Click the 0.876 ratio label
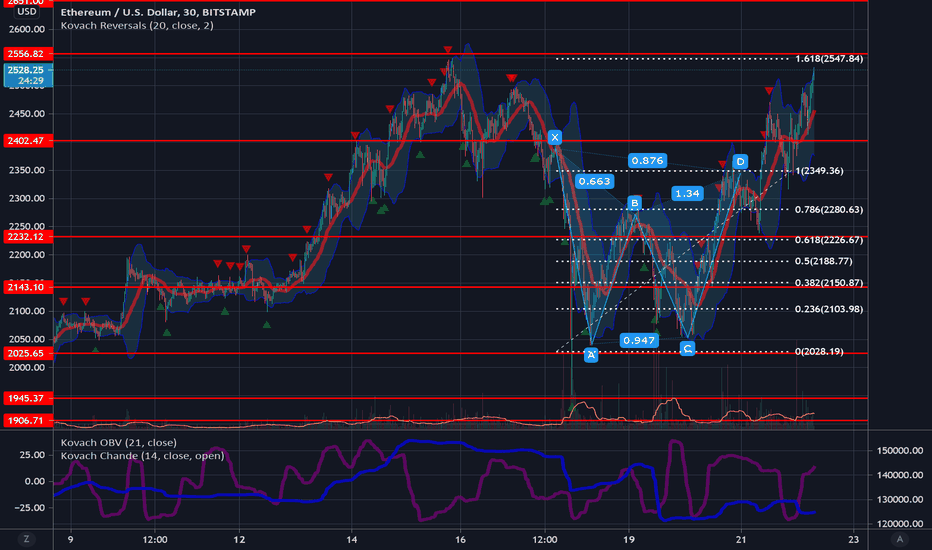The height and width of the screenshot is (550, 932). (647, 161)
